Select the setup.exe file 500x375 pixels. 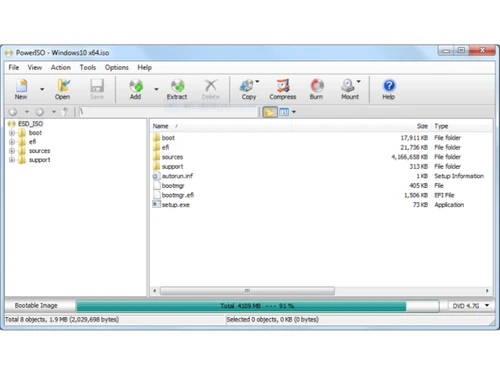click(x=176, y=205)
